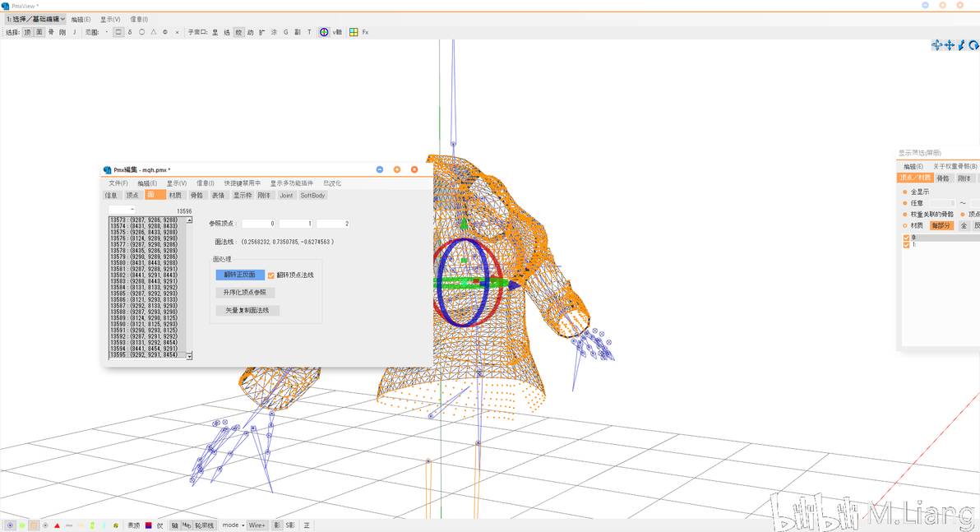Screen dimensions: 980x532
Task: Click the first 参照顶点 input field
Action: (x=259, y=224)
